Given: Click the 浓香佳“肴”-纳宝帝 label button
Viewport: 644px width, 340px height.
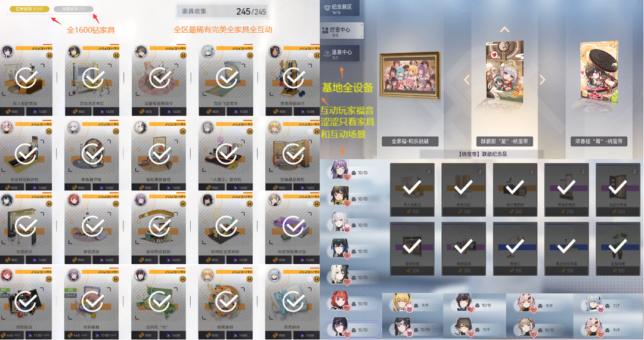Looking at the screenshot, I should 599,141.
